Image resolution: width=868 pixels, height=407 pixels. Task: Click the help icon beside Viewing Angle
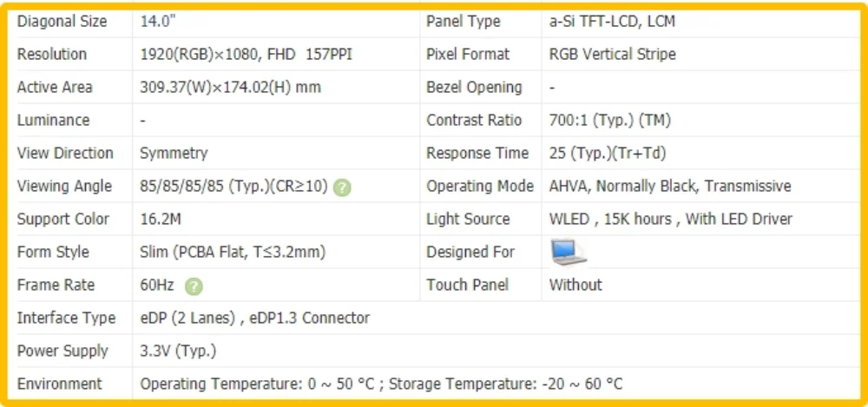[x=343, y=187]
